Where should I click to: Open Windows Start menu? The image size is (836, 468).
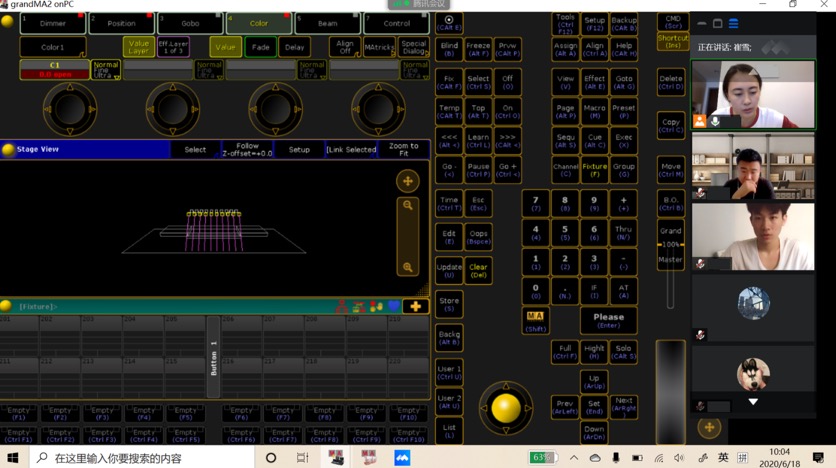coord(13,457)
